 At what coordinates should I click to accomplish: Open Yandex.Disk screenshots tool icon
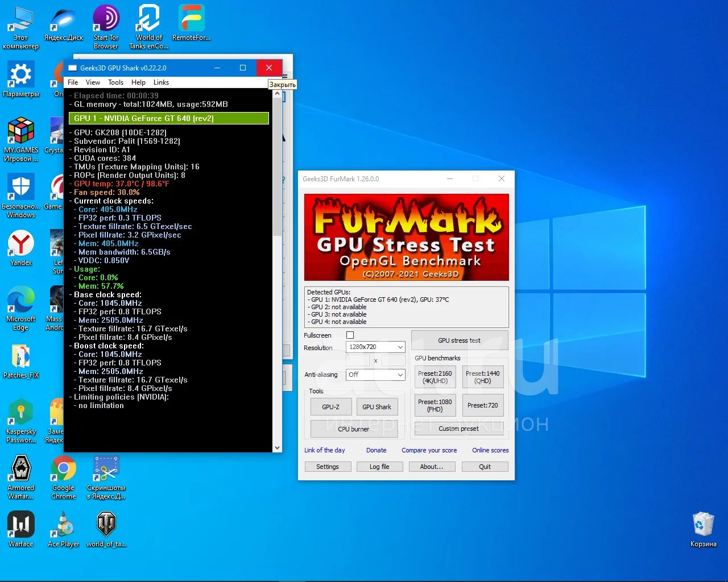coord(106,477)
